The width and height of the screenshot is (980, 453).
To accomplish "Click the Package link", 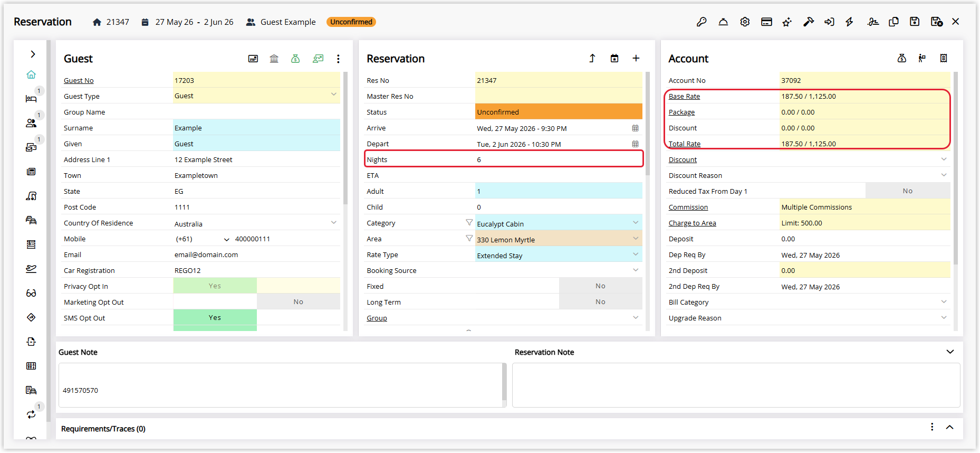I will pyautogui.click(x=681, y=112).
